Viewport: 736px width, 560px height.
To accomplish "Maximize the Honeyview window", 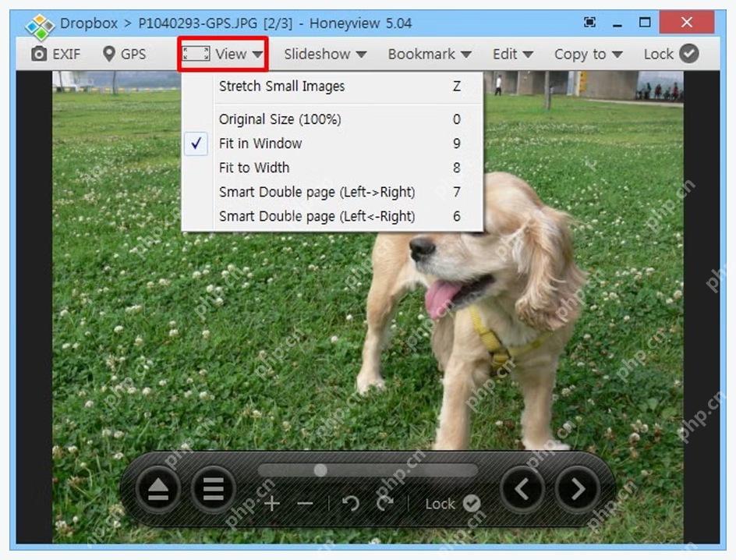I will [645, 22].
